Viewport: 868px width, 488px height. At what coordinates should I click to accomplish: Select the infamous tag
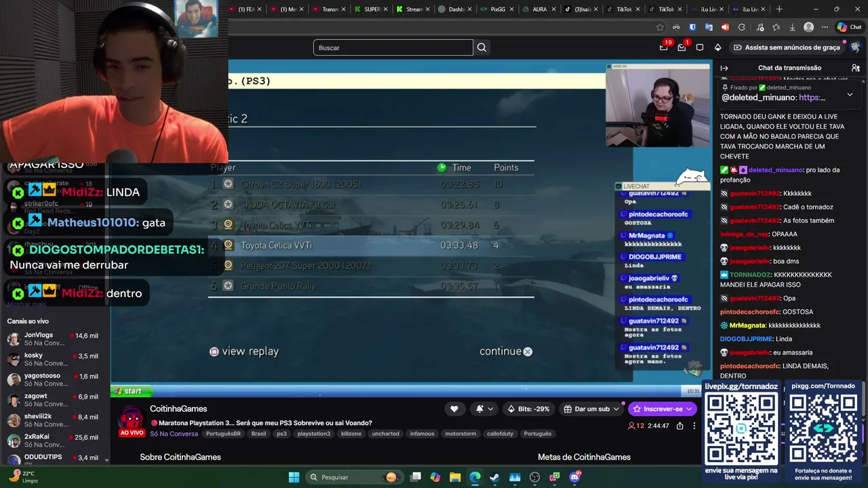click(x=422, y=434)
